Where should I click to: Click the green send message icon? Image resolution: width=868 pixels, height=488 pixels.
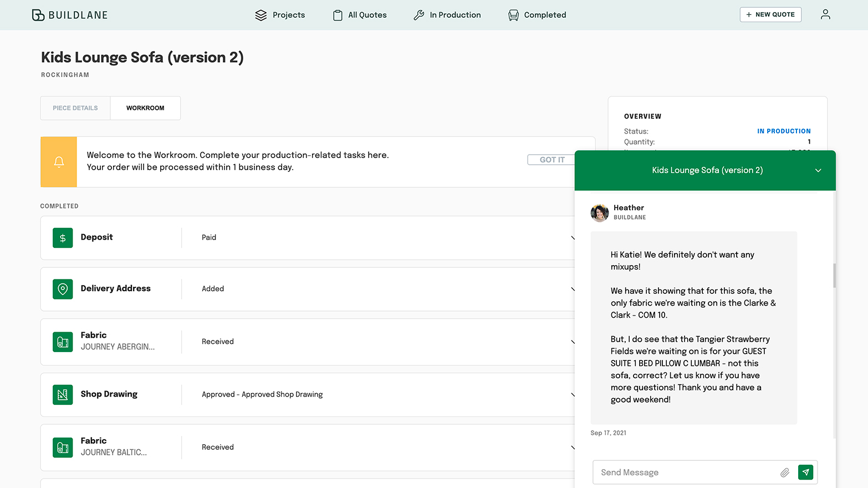(x=805, y=472)
